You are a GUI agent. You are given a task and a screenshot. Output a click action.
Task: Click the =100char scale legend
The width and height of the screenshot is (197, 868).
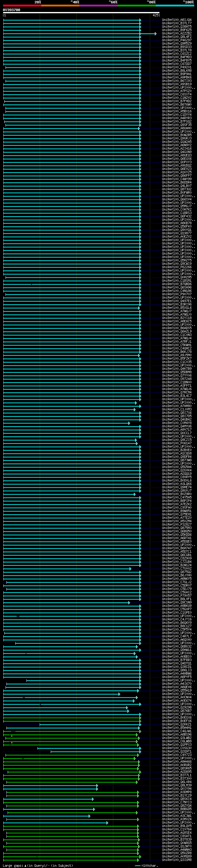[147, 865]
